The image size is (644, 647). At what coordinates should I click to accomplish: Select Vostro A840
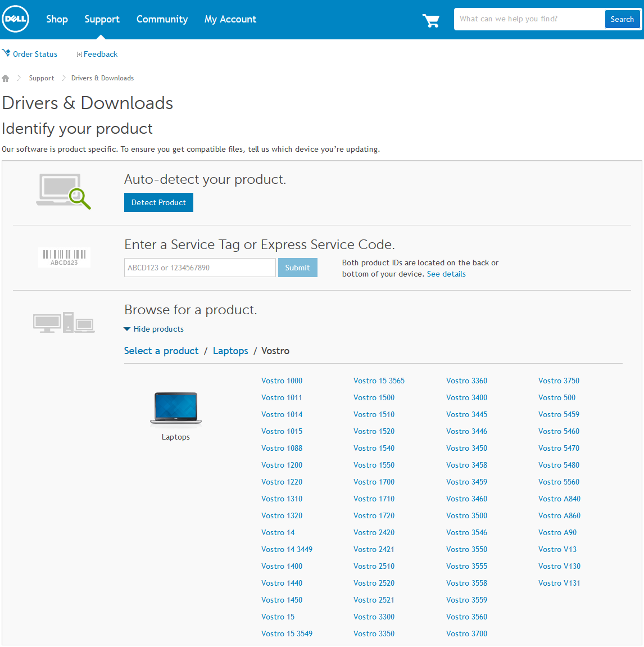(x=560, y=499)
